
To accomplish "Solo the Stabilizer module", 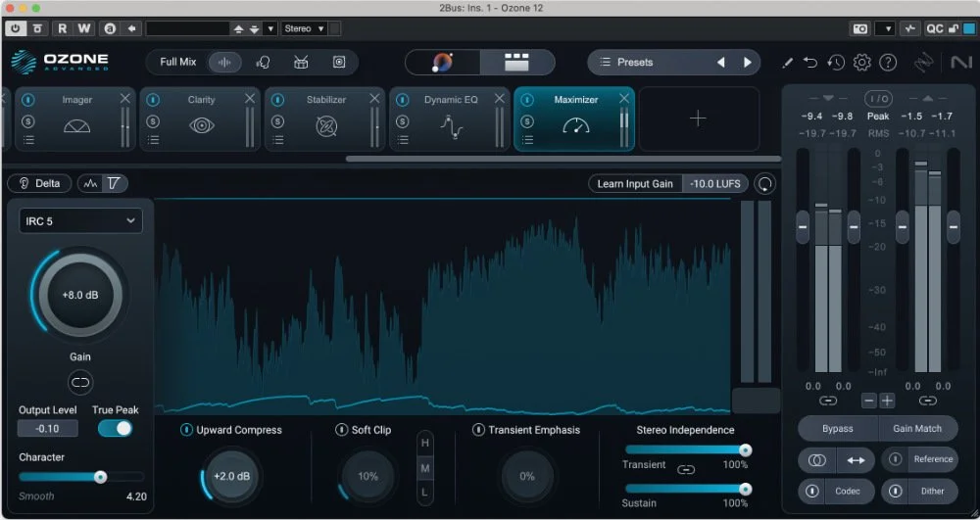I will 278,121.
